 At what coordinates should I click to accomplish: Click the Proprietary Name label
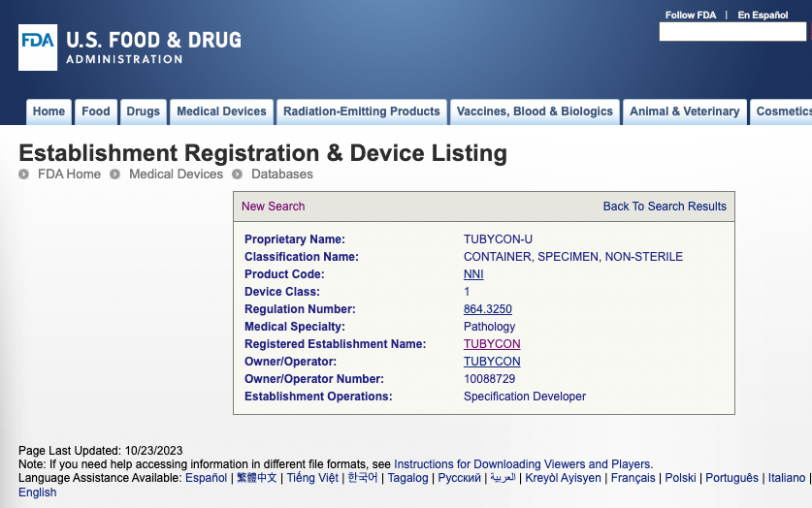point(295,239)
